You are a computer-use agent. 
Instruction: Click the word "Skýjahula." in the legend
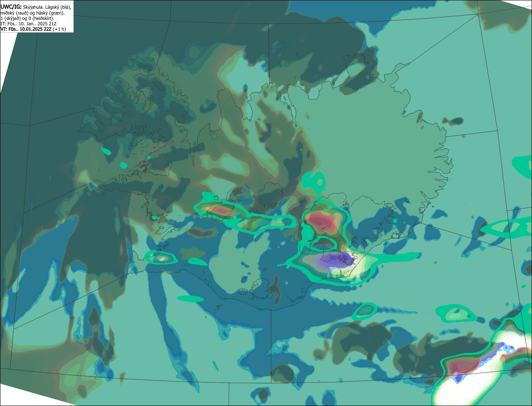coord(33,7)
